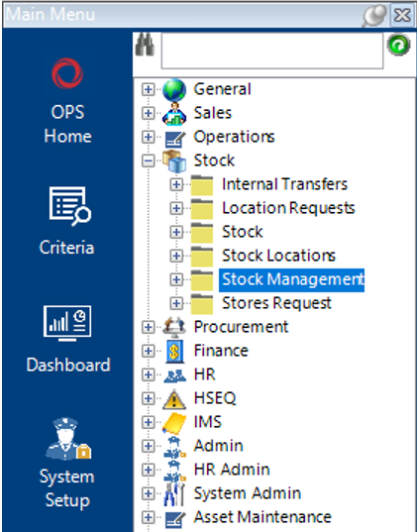Click the Procurement handshake icon
This screenshot has height=532, width=417.
174,327
